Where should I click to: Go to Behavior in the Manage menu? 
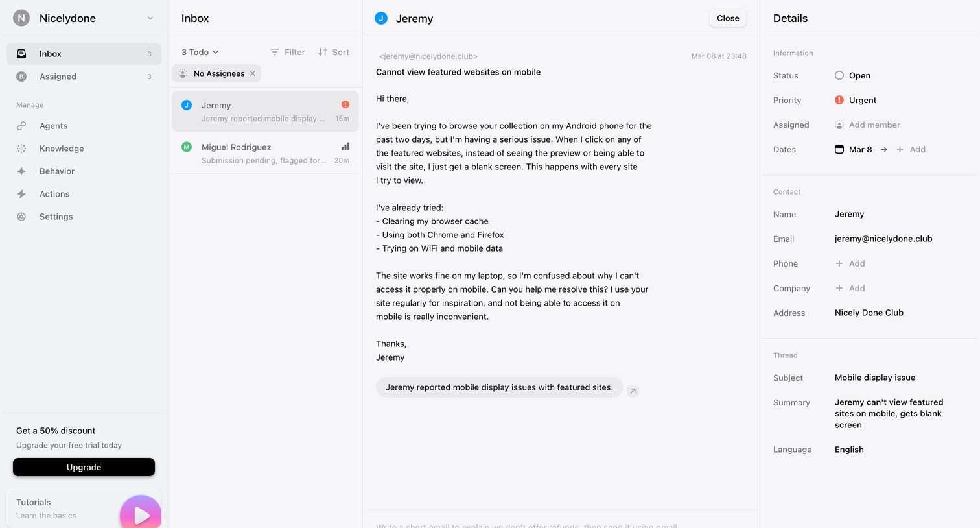84,171
